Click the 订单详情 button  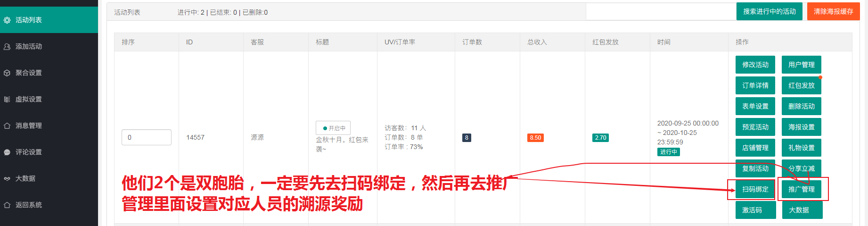pos(755,85)
